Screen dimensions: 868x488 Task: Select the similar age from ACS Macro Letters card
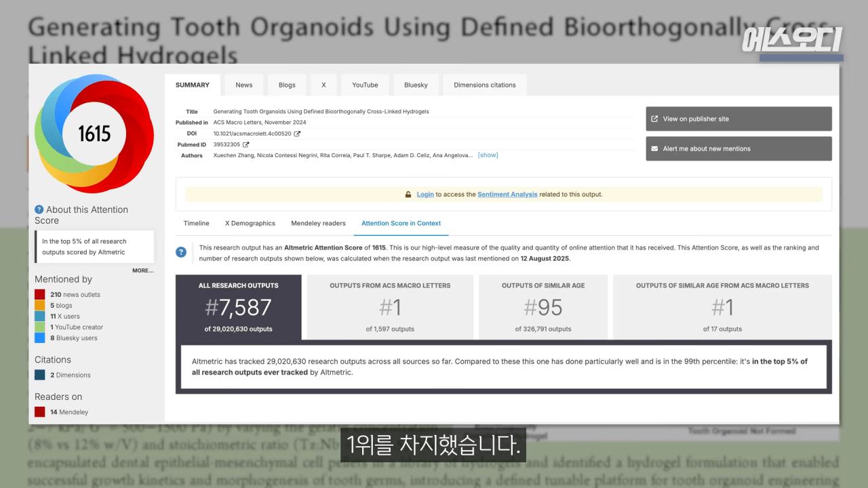pos(722,307)
